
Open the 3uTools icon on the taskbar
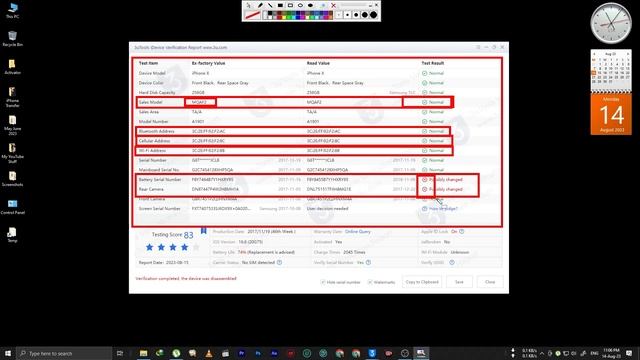[372, 353]
